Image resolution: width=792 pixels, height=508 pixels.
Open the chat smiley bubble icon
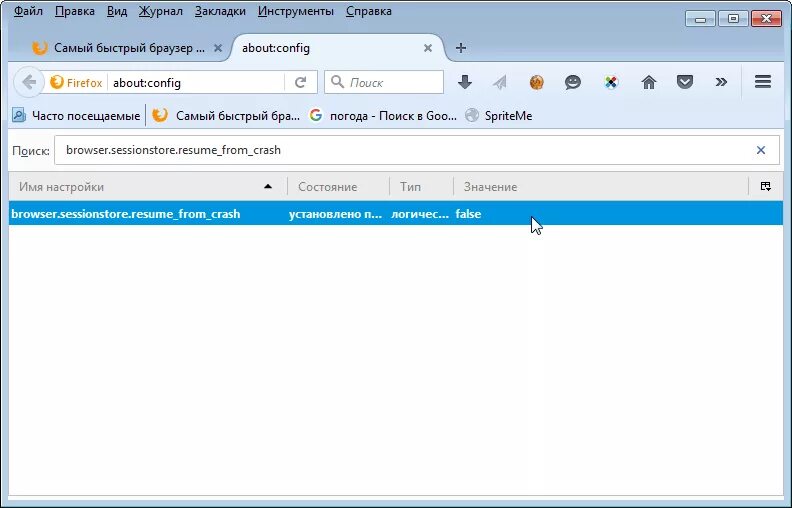573,82
